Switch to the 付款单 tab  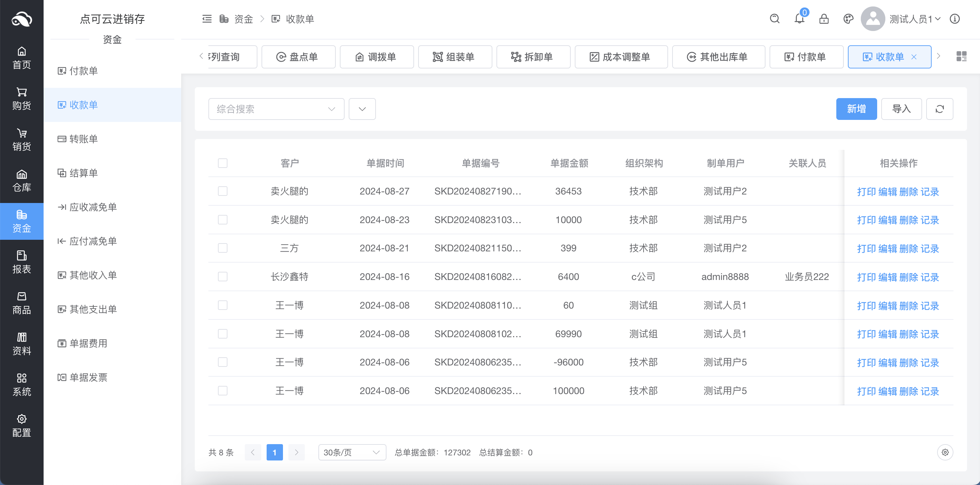[x=806, y=57]
